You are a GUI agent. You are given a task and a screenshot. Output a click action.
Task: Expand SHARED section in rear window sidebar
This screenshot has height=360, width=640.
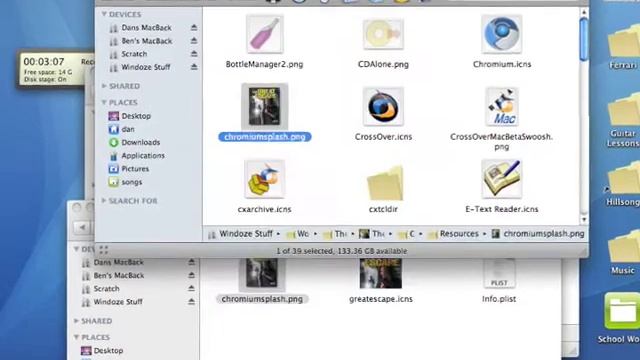tap(76, 321)
